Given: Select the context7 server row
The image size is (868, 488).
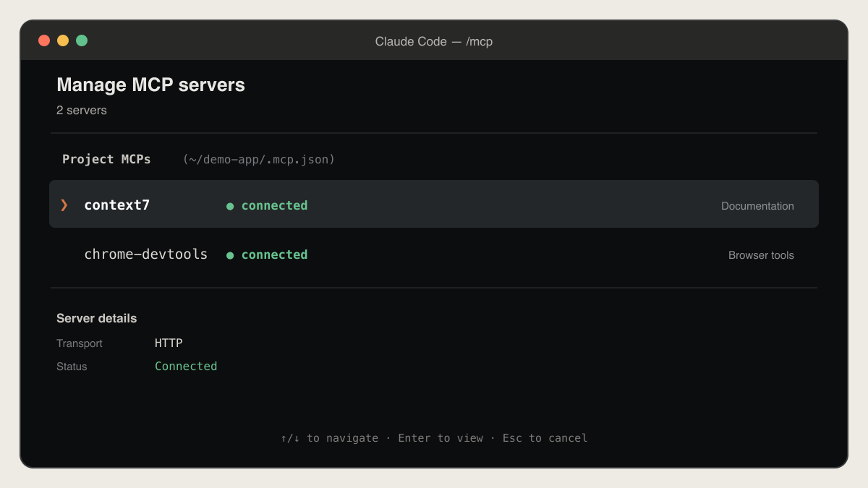Looking at the screenshot, I should [x=434, y=204].
